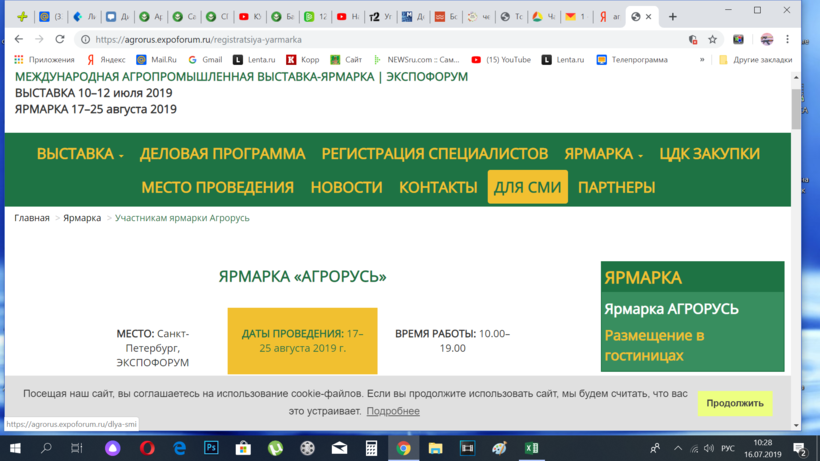The height and width of the screenshot is (461, 820).
Task: Open the notification center icon
Action: click(800, 448)
